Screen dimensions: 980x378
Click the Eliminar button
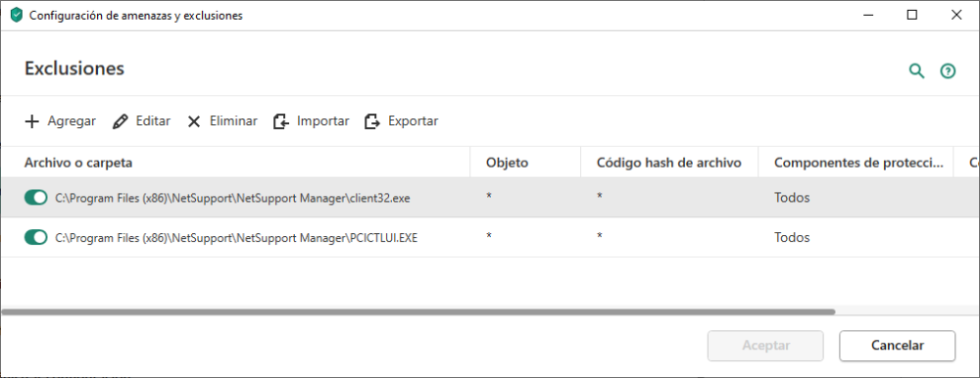click(222, 121)
